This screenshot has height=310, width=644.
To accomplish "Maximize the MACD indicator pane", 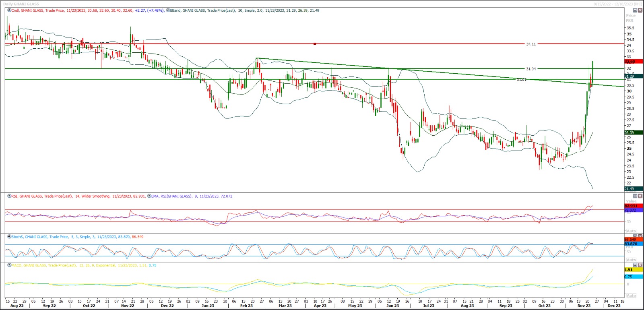I will point(635,265).
